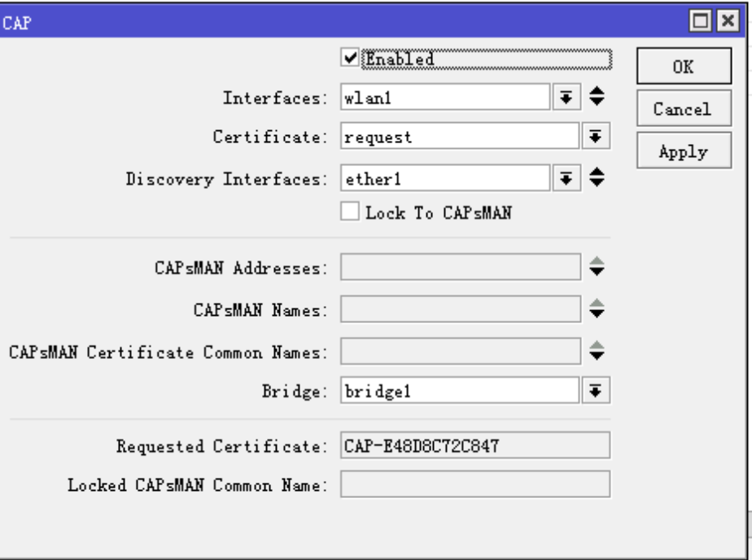
Task: Uncheck the Enabled checkbox
Action: coord(350,58)
